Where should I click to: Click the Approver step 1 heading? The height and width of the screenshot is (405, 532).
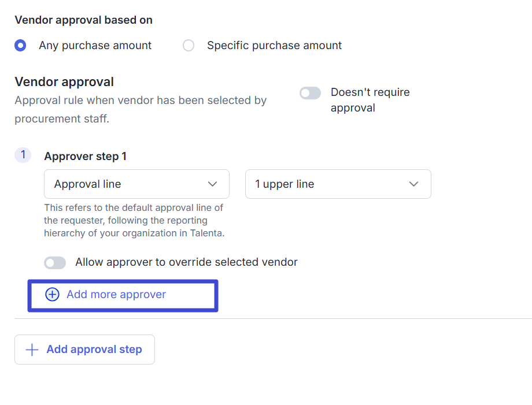[85, 156]
